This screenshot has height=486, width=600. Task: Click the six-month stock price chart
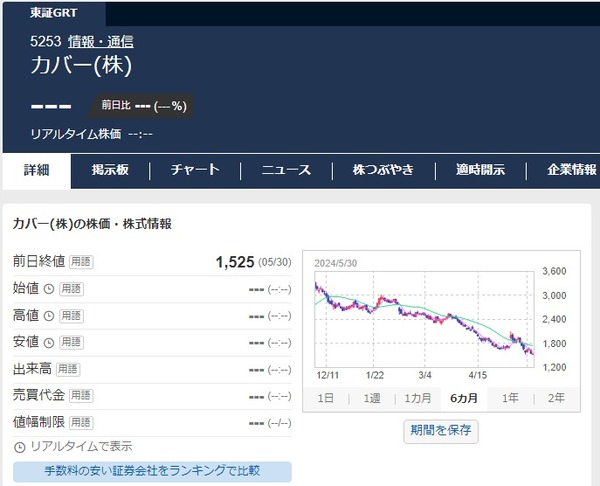[424, 320]
